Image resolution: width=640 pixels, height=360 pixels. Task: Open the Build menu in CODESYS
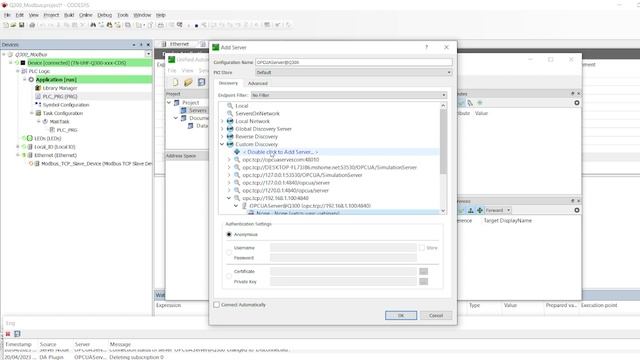pyautogui.click(x=69, y=15)
